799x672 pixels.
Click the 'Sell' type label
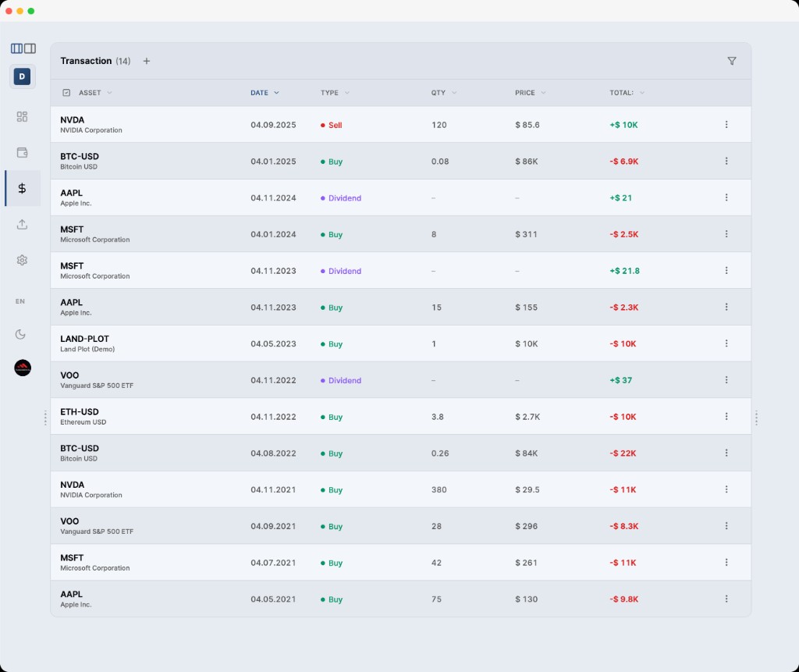pos(335,125)
